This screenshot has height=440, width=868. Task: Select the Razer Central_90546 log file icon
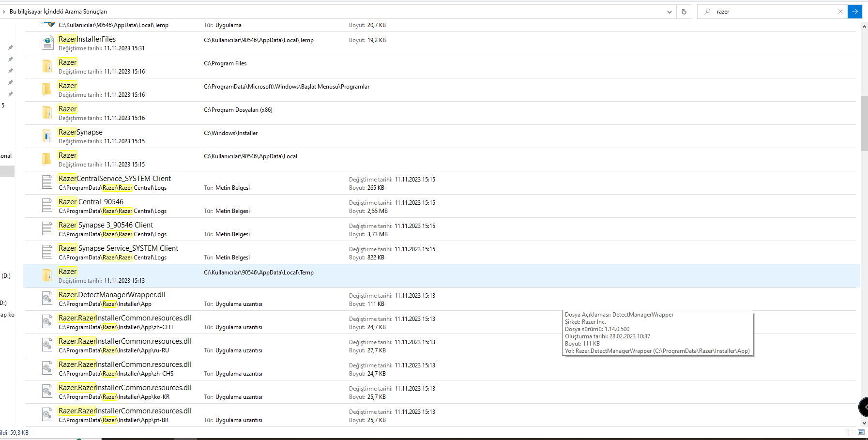tap(47, 206)
